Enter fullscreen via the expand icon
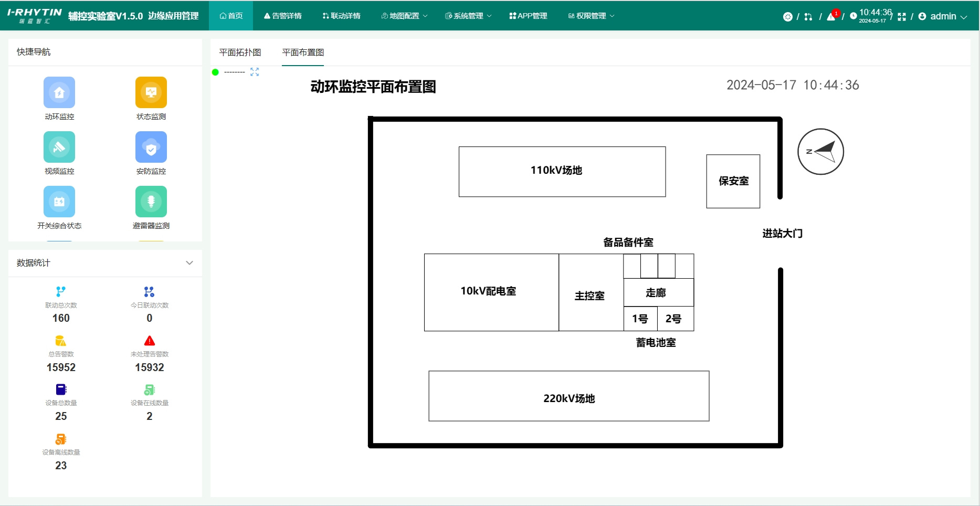 pos(902,16)
